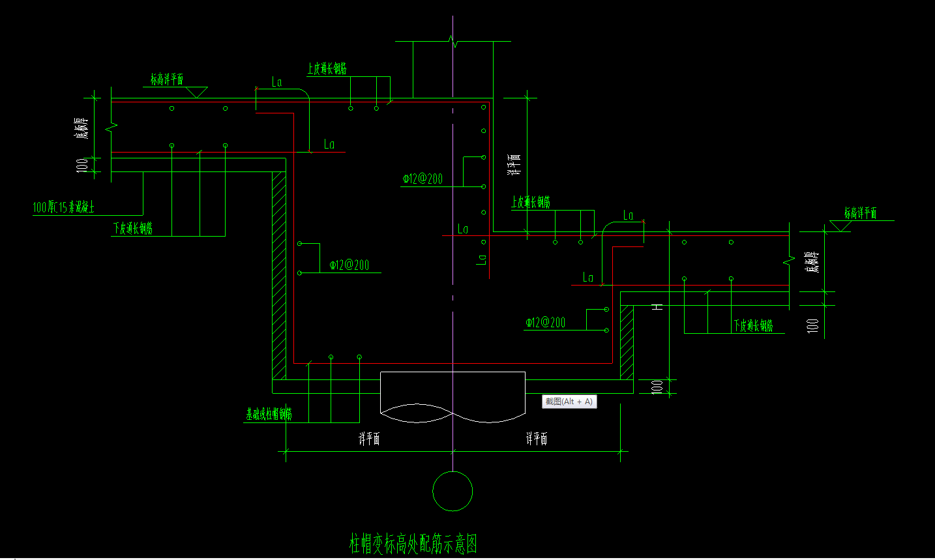Select the right 标高详平面 elevation label

click(860, 213)
